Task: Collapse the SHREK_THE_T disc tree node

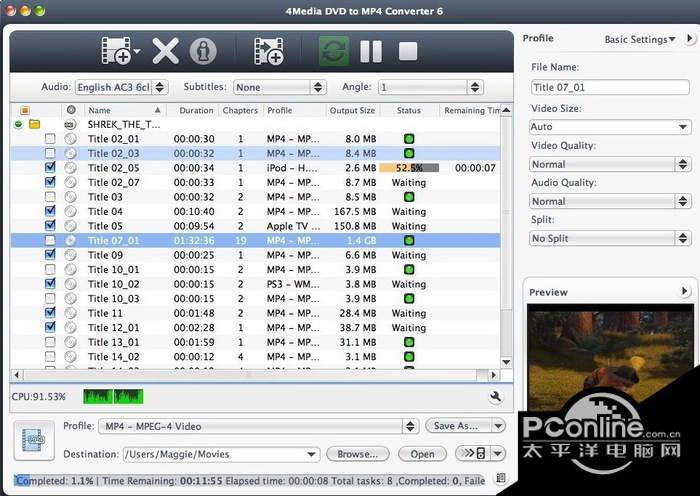Action: [x=18, y=124]
